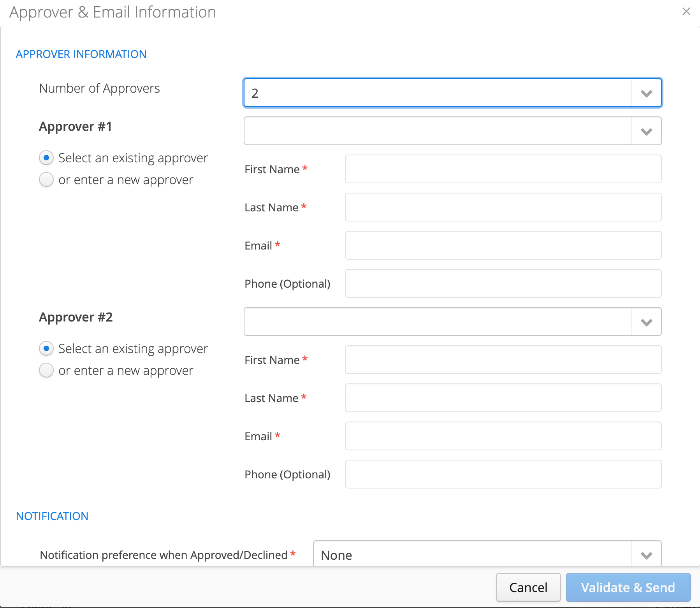Focus the Approver #2 First Name field

pyautogui.click(x=503, y=360)
